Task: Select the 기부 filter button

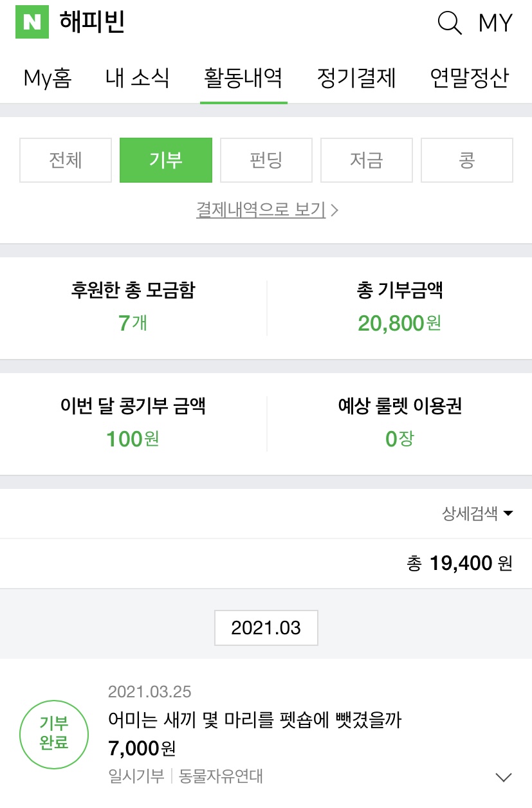Action: coord(166,160)
